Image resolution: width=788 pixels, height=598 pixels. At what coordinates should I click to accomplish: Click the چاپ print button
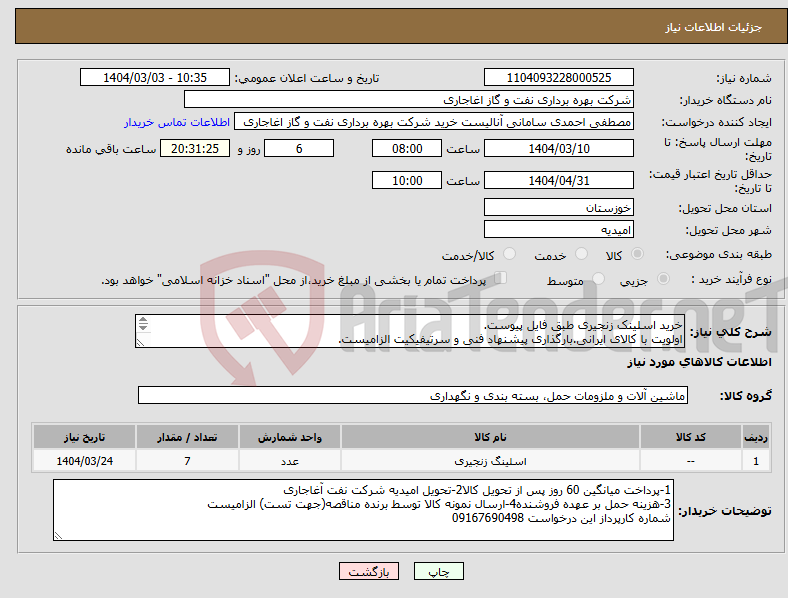438,571
